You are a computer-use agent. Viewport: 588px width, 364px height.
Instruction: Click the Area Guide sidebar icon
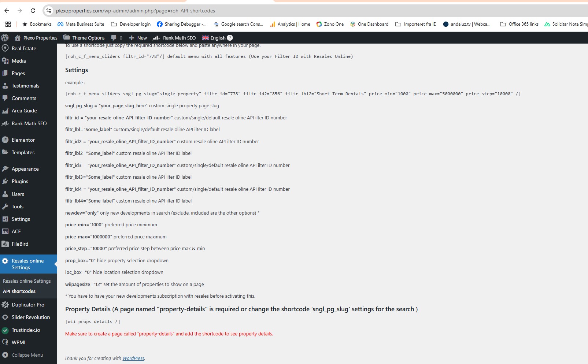5,111
